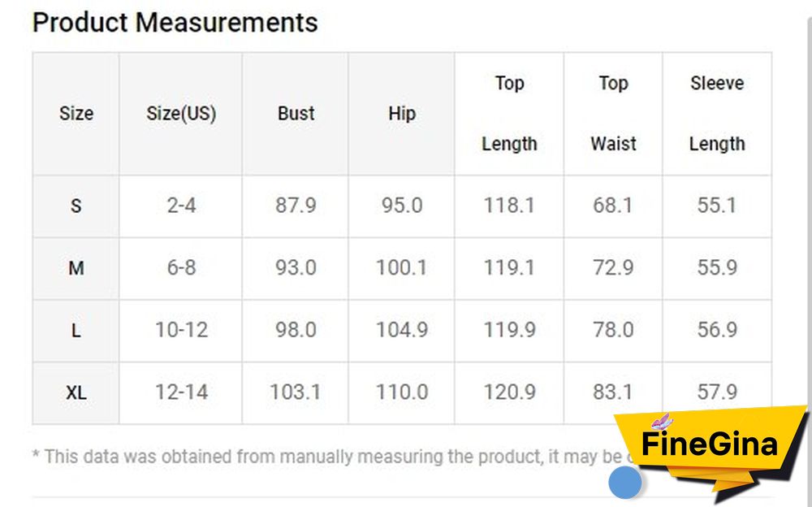The width and height of the screenshot is (812, 507).
Task: Click the blue circle beside the logo
Action: (625, 483)
